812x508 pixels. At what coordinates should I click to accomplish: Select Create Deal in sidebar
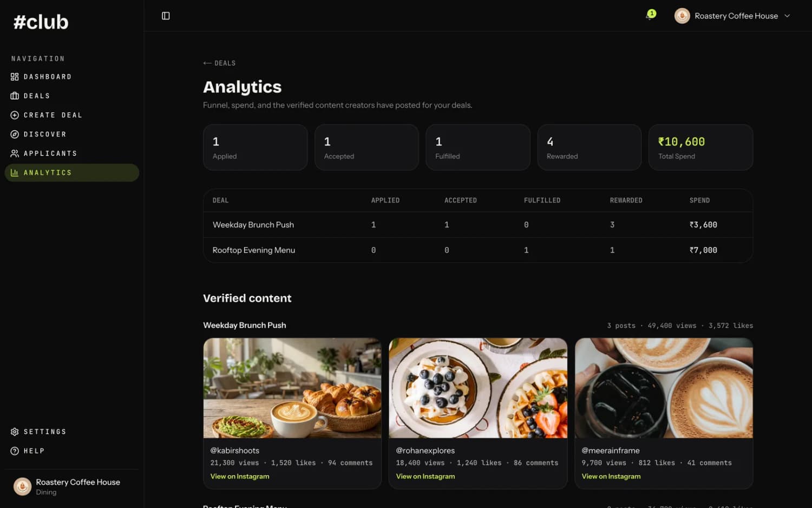[x=71, y=115]
